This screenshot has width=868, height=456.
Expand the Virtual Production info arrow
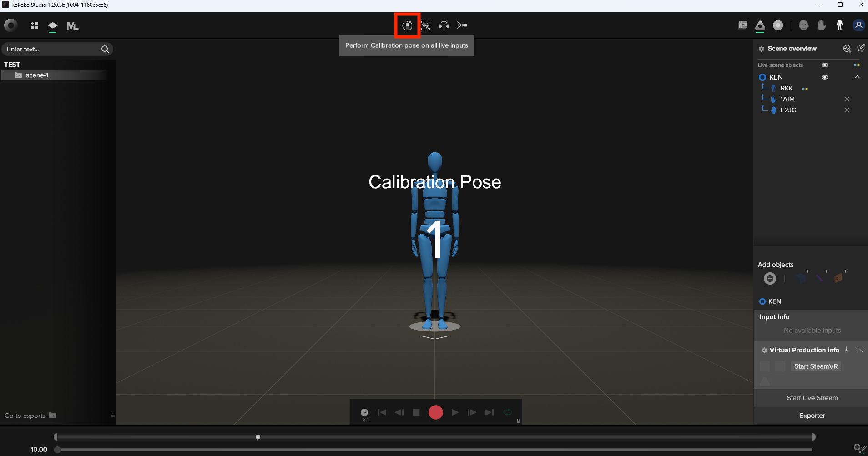pos(846,349)
